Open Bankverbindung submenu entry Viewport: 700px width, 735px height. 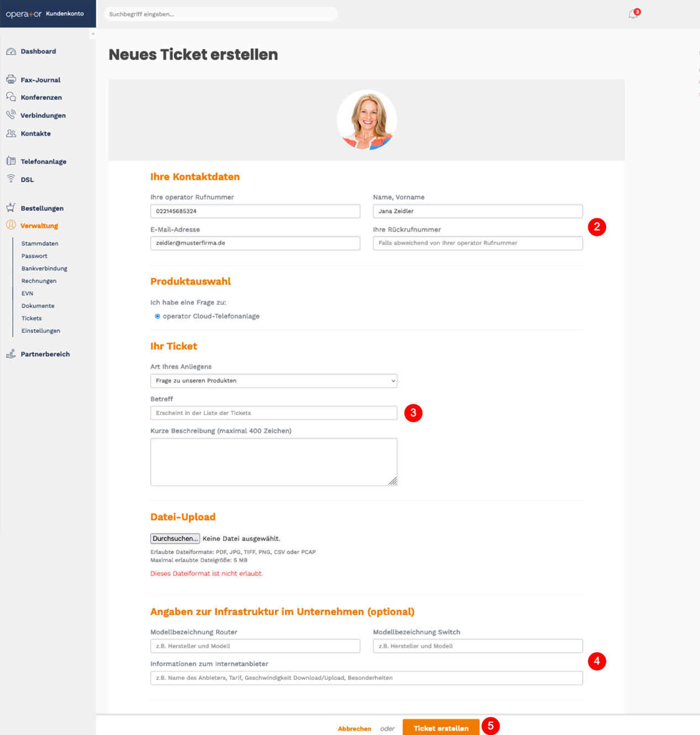tap(44, 268)
